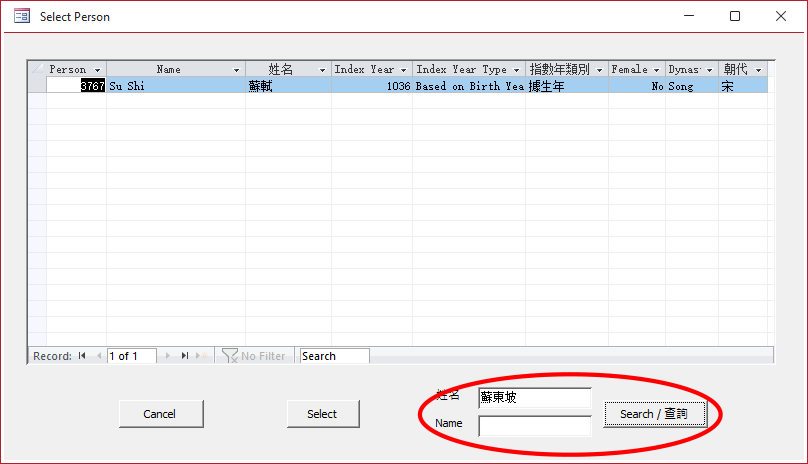
Task: Click the empty Name input field
Action: (x=534, y=425)
